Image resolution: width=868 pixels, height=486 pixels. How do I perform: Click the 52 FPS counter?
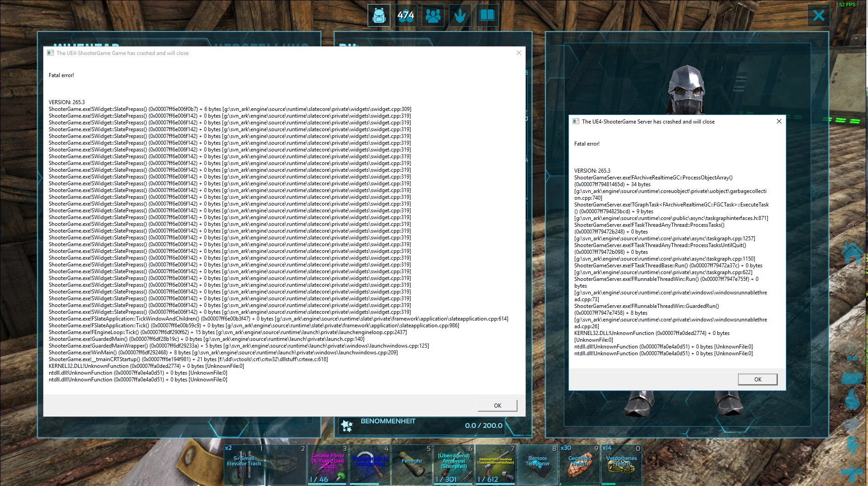(x=847, y=5)
